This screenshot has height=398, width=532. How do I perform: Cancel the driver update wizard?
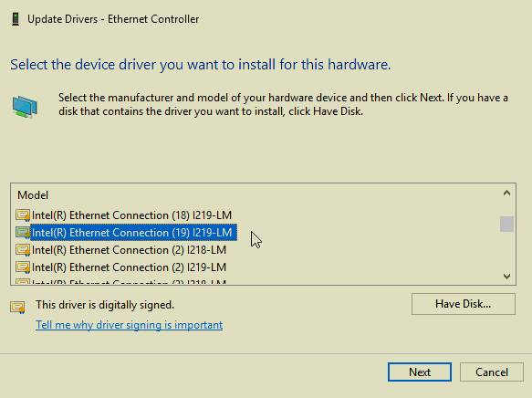pyautogui.click(x=492, y=372)
